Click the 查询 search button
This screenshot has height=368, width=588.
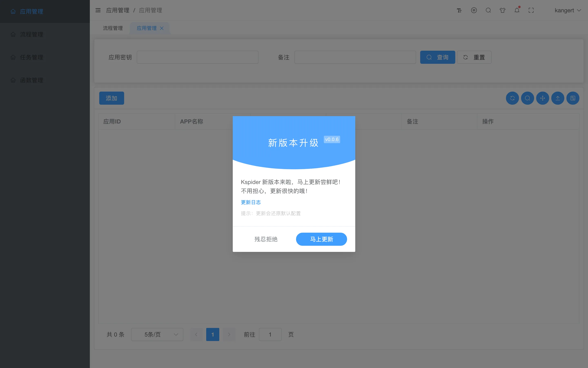coord(438,57)
